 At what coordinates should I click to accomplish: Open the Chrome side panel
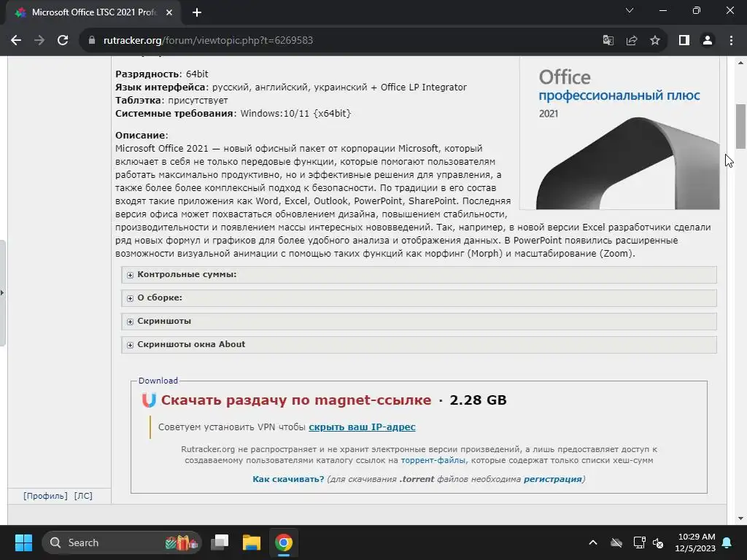tap(684, 41)
